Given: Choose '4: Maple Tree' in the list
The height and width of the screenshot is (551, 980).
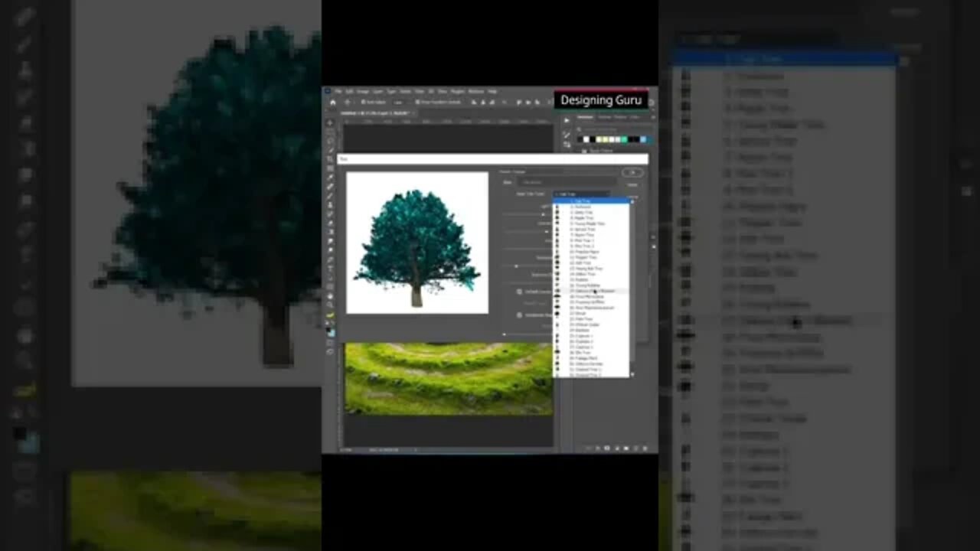Looking at the screenshot, I should pos(591,218).
